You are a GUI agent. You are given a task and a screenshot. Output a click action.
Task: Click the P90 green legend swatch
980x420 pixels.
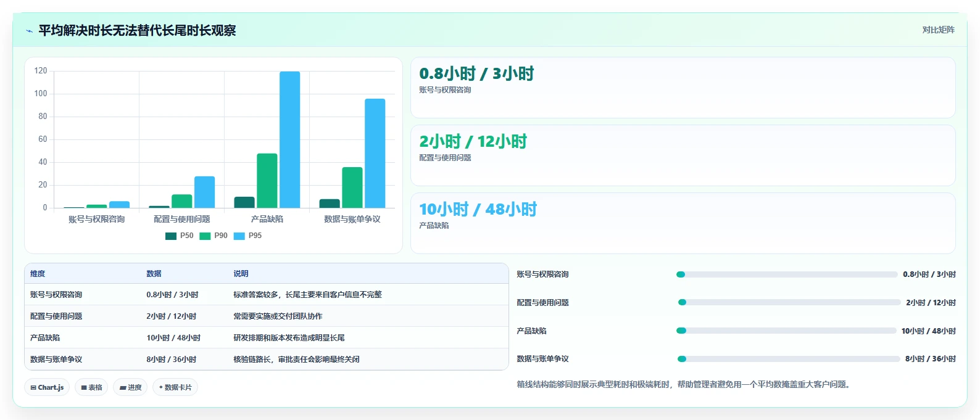pos(205,236)
